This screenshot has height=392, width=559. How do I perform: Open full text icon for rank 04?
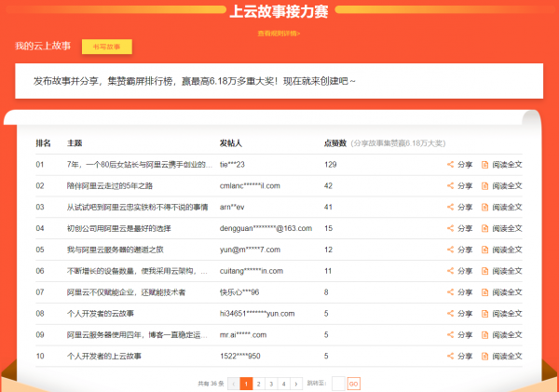pyautogui.click(x=484, y=227)
